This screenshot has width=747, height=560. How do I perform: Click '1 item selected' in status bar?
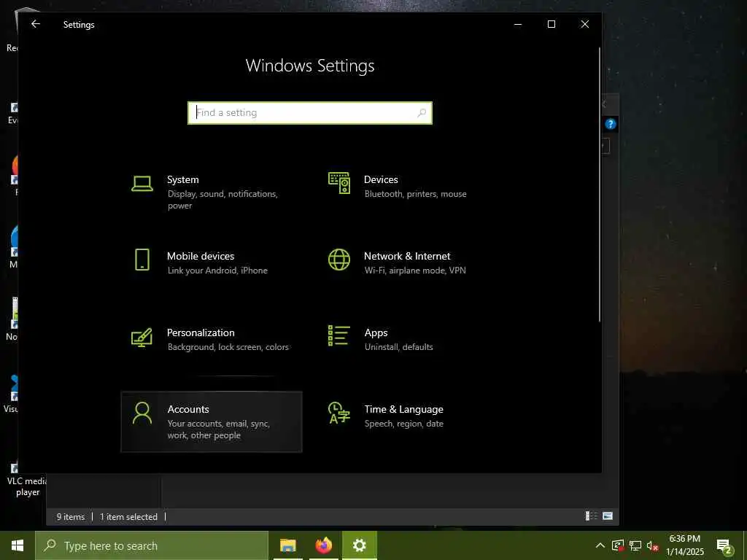128,517
